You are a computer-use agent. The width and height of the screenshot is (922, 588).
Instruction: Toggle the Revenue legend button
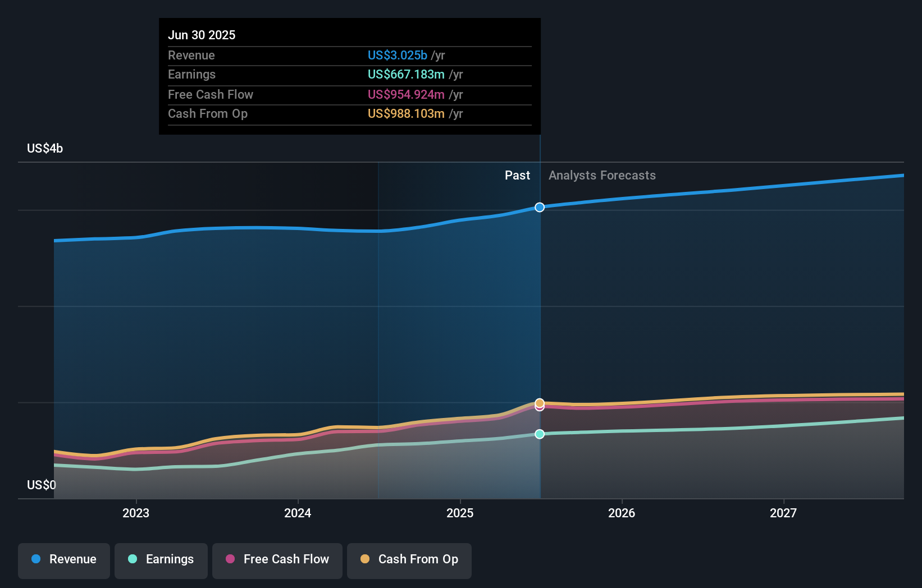[x=64, y=561]
